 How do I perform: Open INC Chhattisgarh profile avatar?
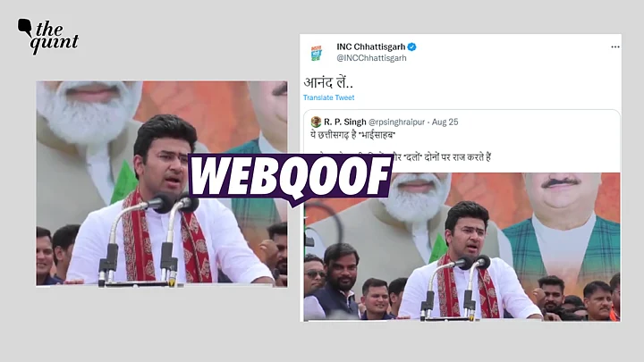tap(316, 53)
